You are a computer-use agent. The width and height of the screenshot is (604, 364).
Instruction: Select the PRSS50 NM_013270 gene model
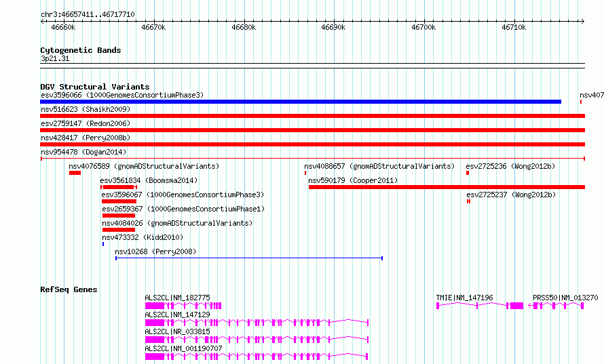click(556, 306)
